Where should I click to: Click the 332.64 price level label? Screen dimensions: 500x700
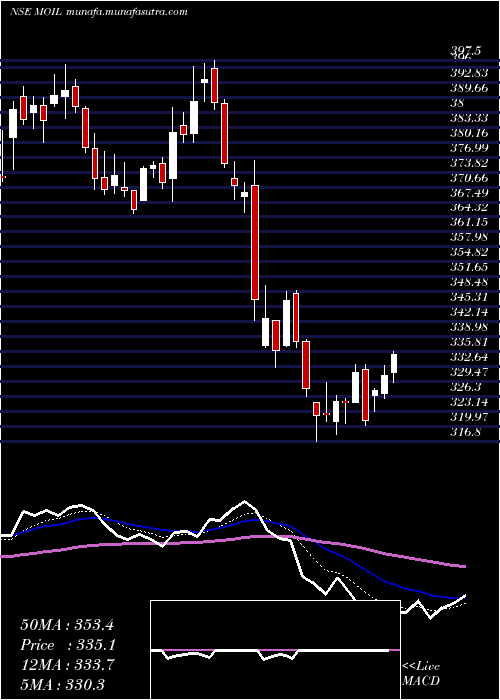coord(469,357)
